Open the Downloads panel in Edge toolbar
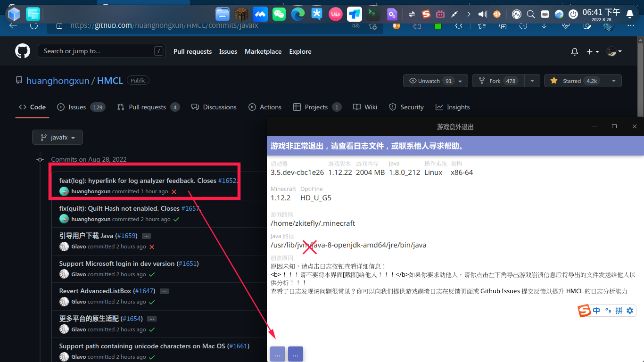644x362 pixels. (x=544, y=27)
